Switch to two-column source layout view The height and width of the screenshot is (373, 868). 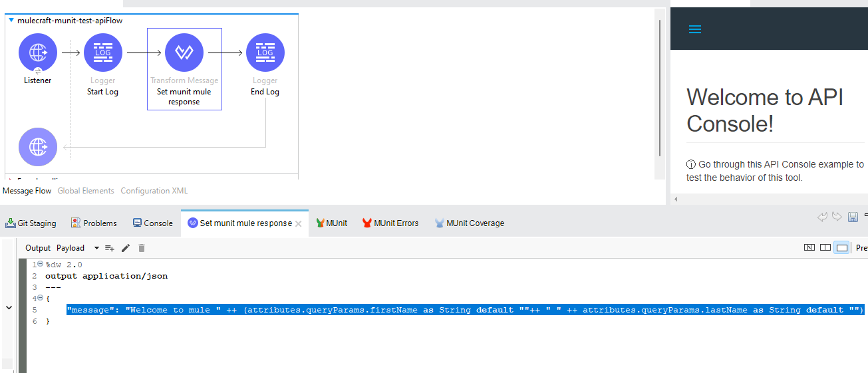click(x=825, y=247)
